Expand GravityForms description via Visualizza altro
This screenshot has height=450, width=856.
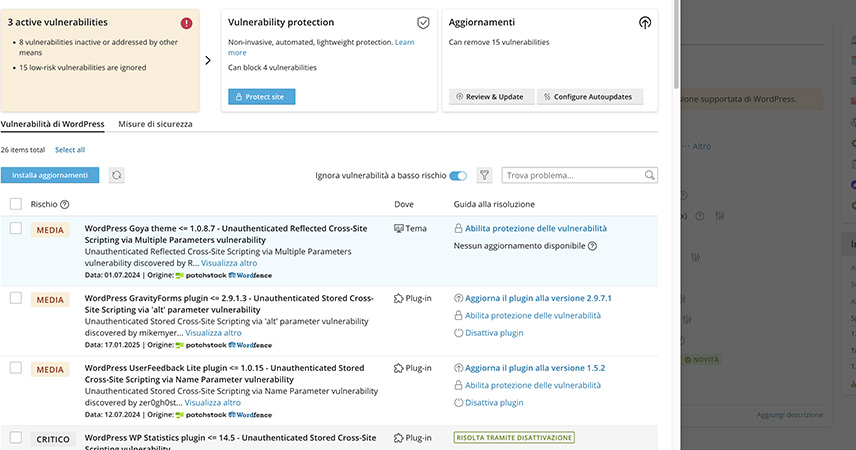tap(212, 333)
